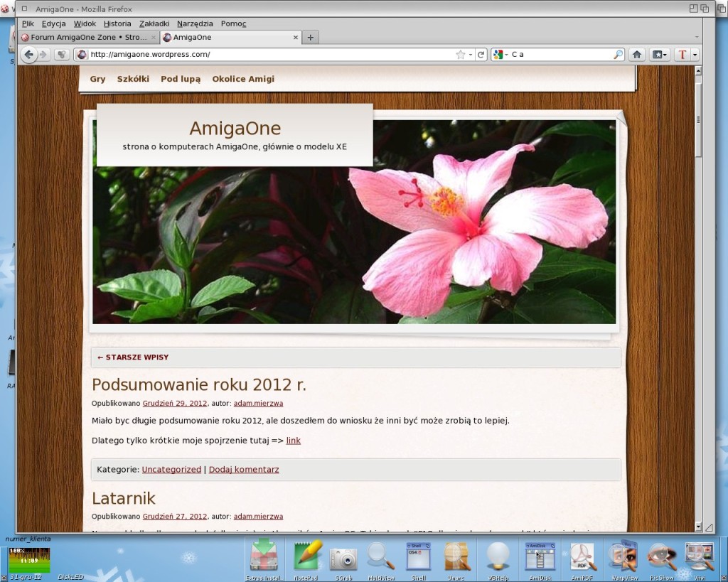This screenshot has height=582, width=728.
Task: Click the CPU monitor widget showing 100%
Action: pos(29,560)
